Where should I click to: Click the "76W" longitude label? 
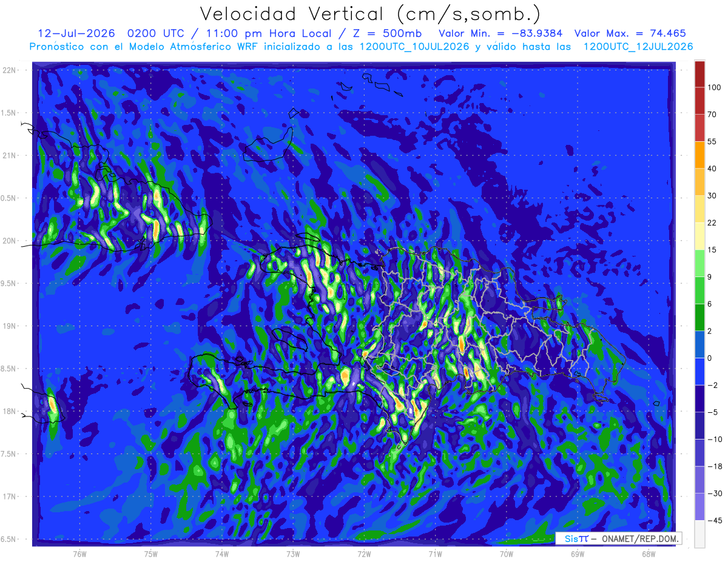79,554
